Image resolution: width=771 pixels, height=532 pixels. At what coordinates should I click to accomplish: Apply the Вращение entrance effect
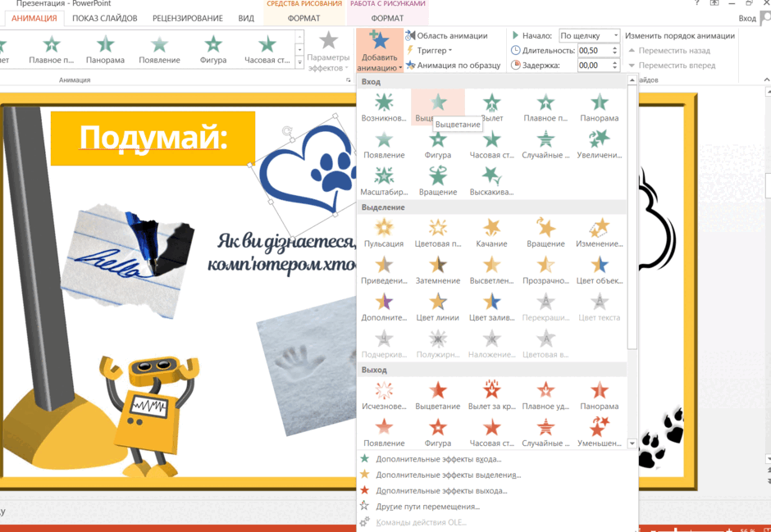tap(438, 181)
